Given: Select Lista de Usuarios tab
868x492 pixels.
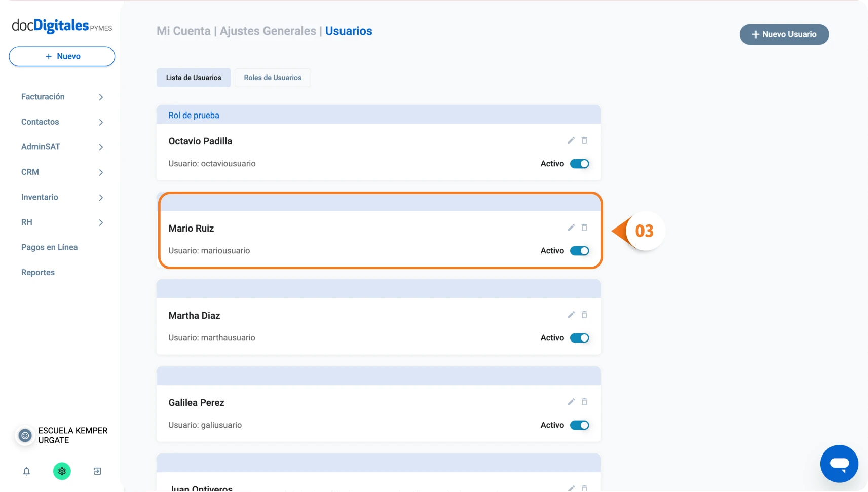Looking at the screenshot, I should point(194,78).
